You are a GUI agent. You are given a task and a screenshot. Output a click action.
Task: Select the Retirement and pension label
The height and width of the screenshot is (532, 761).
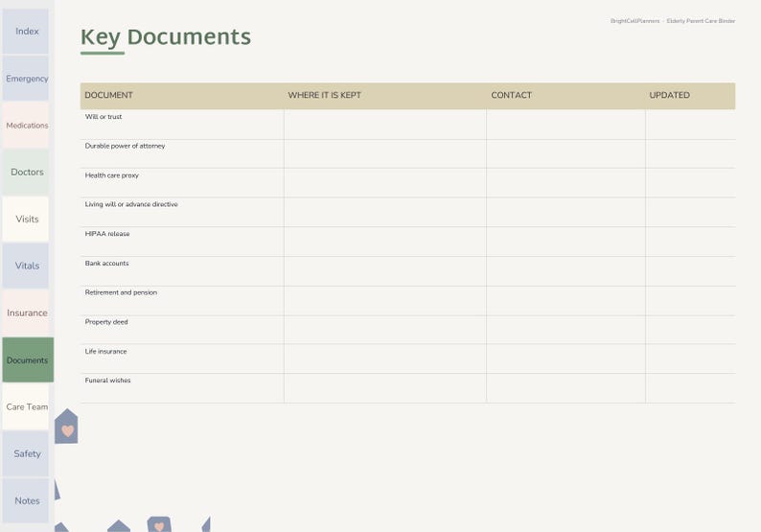[121, 292]
